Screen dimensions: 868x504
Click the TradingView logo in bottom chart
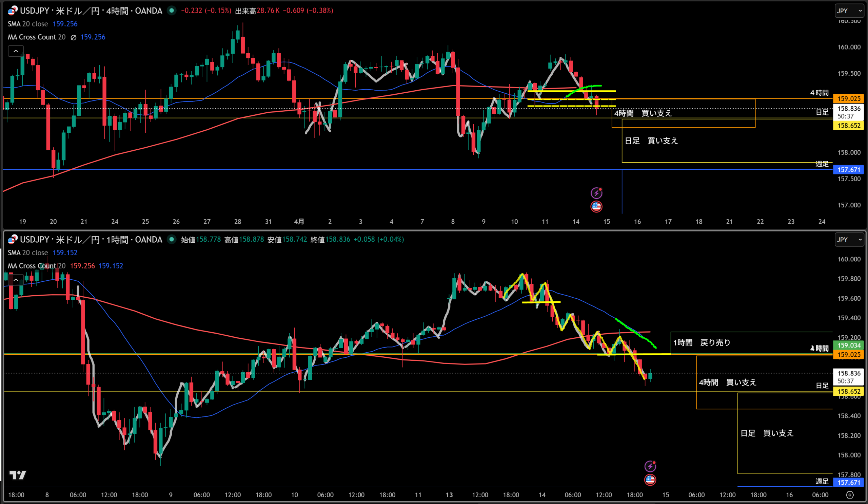(x=17, y=475)
